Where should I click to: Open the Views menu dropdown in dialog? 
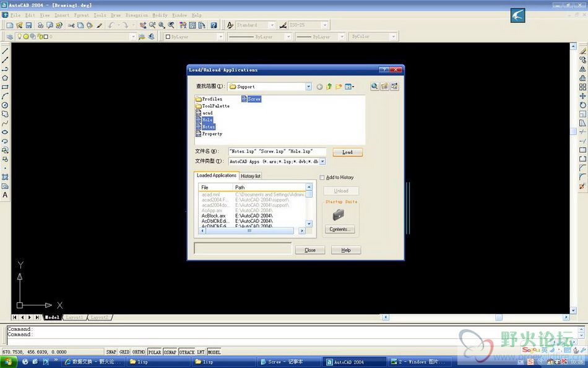(350, 86)
